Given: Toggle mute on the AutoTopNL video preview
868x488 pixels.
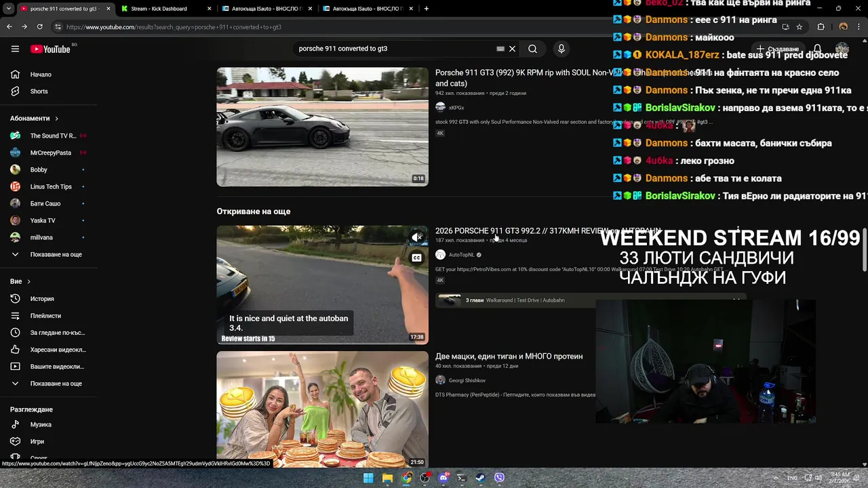Looking at the screenshot, I should tap(416, 237).
